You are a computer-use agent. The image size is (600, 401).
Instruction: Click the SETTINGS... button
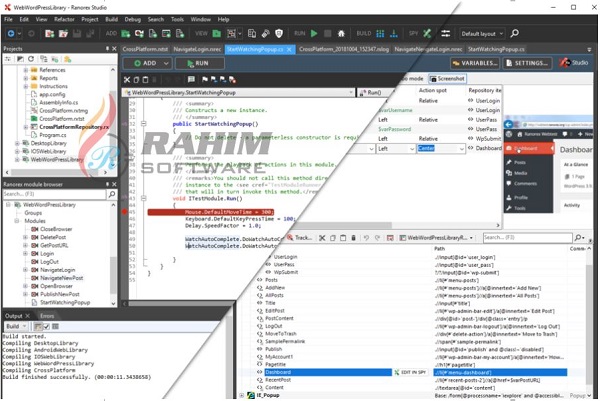tap(526, 63)
